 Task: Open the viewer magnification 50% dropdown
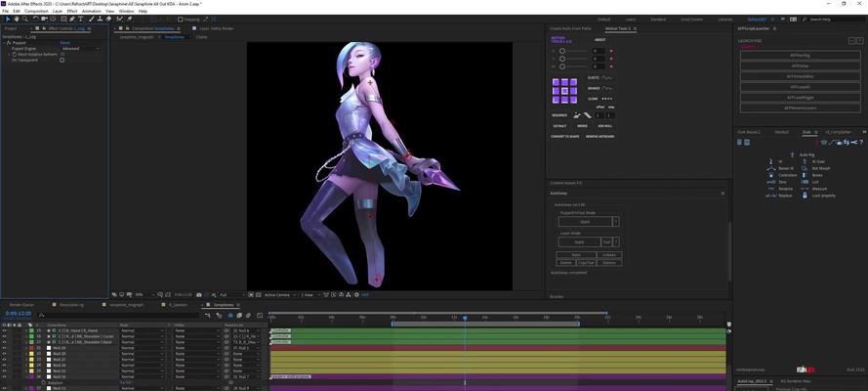click(x=143, y=294)
